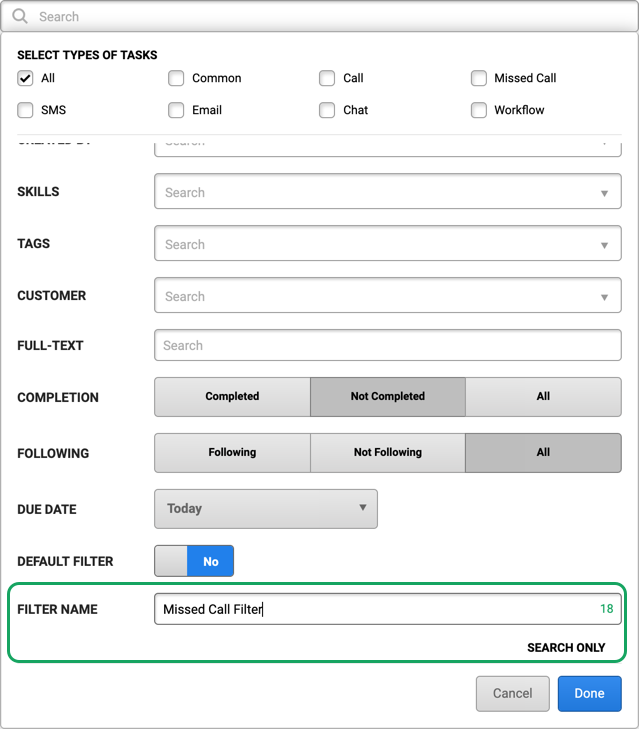Choose All in the Completion row
Screen dimensions: 639x729
click(x=543, y=397)
